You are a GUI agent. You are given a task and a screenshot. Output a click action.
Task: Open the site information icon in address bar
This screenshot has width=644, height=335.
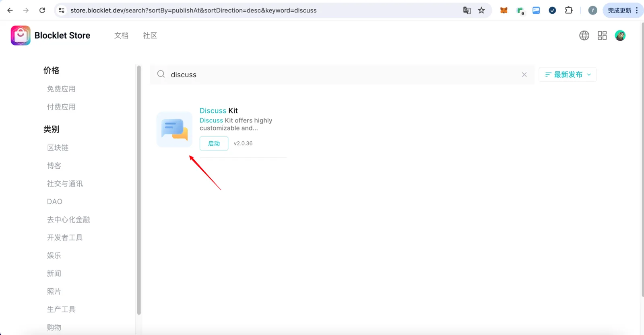pos(62,10)
